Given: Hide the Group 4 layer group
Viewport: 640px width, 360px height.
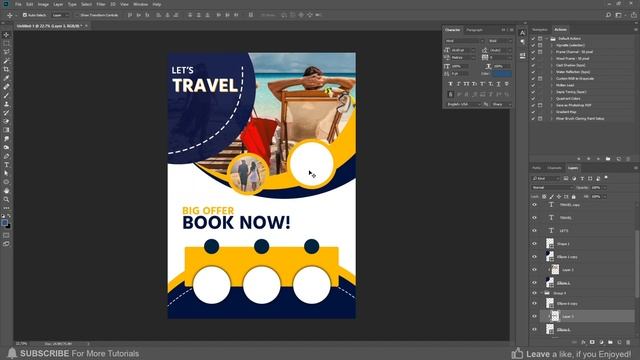Looking at the screenshot, I should point(534,293).
